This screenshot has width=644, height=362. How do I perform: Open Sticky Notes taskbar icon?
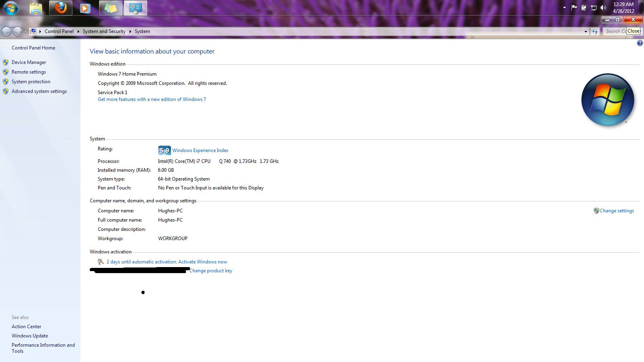[x=111, y=8]
